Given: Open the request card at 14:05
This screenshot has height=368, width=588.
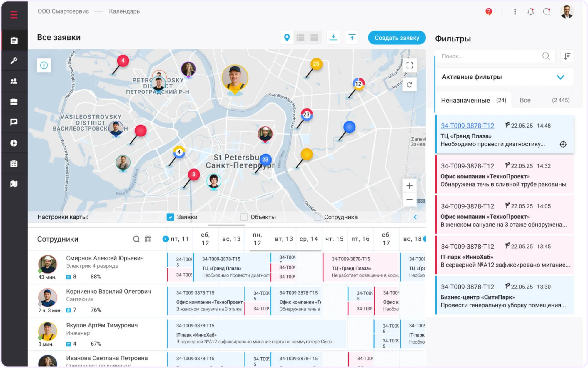Looking at the screenshot, I should [x=505, y=215].
